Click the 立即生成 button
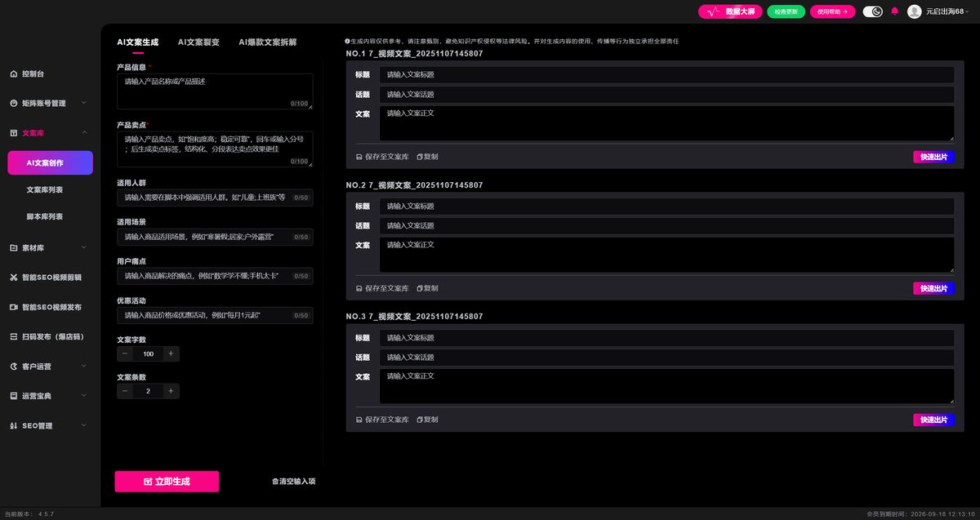The width and height of the screenshot is (980, 520). coord(167,482)
